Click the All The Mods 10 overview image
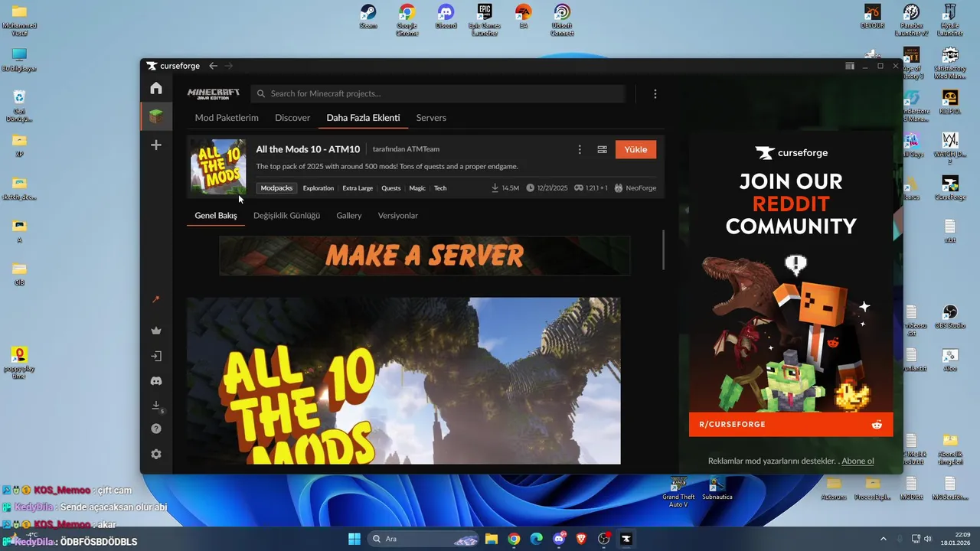Screen dimensions: 980x551 tap(403, 380)
